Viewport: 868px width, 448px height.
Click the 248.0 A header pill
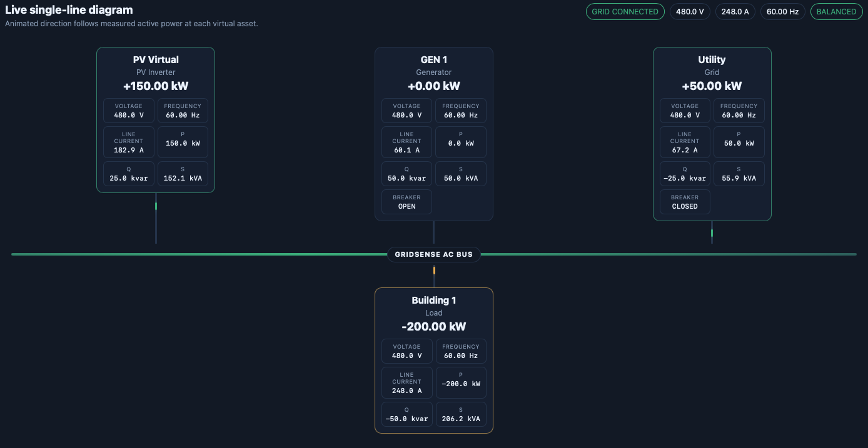click(x=735, y=12)
